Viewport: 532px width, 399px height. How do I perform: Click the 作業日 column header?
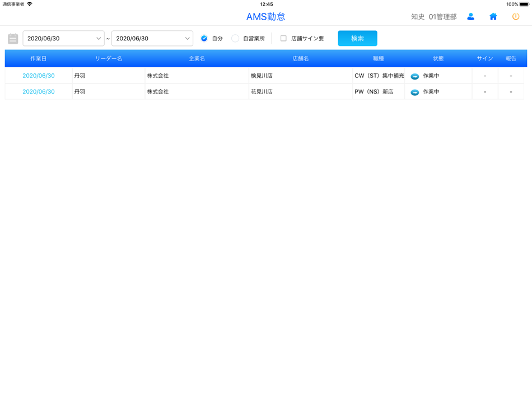pos(38,58)
